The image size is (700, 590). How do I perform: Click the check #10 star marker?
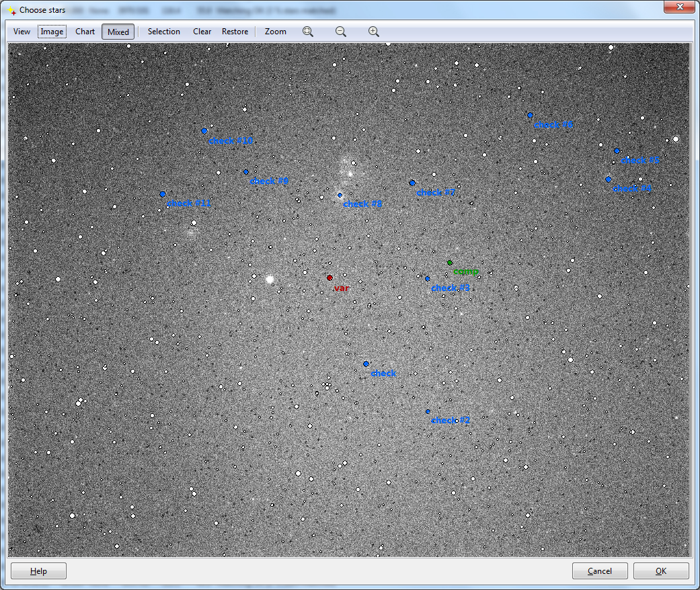pyautogui.click(x=204, y=131)
